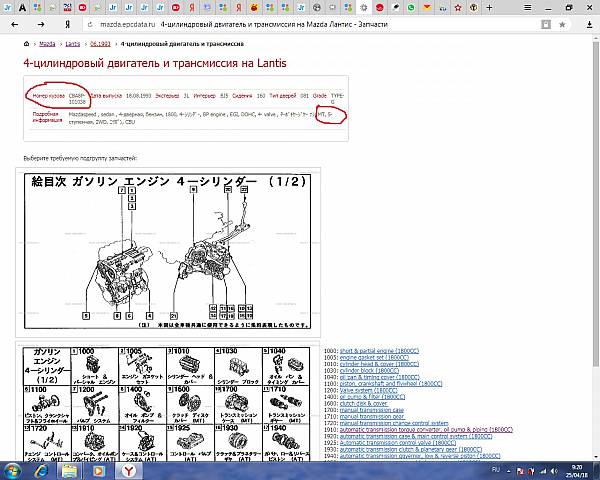Click callout box 21 on engine diagram
The height and width of the screenshot is (480, 600).
[174, 316]
